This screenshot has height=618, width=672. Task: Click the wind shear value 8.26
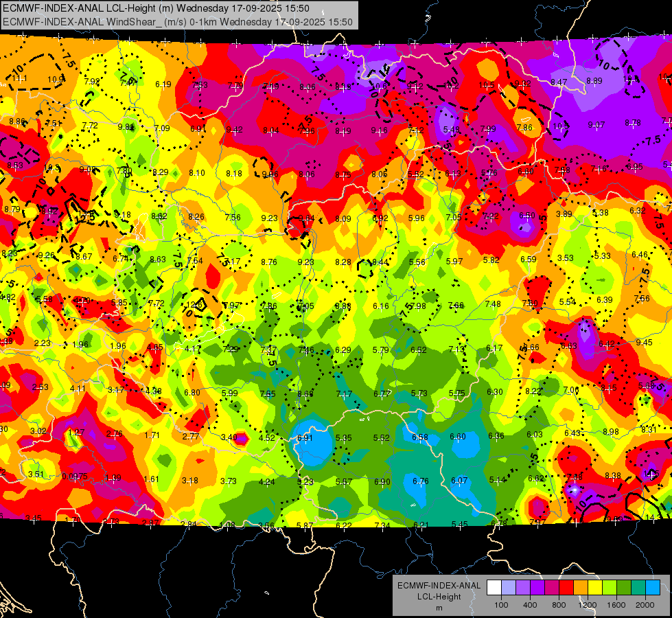pos(196,216)
